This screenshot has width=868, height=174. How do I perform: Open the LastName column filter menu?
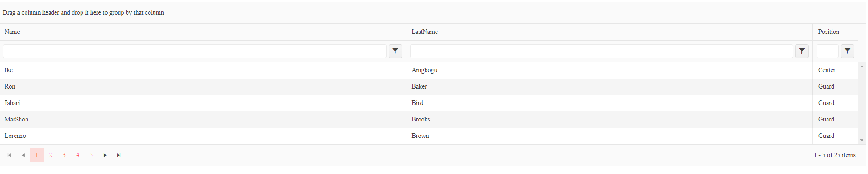801,51
